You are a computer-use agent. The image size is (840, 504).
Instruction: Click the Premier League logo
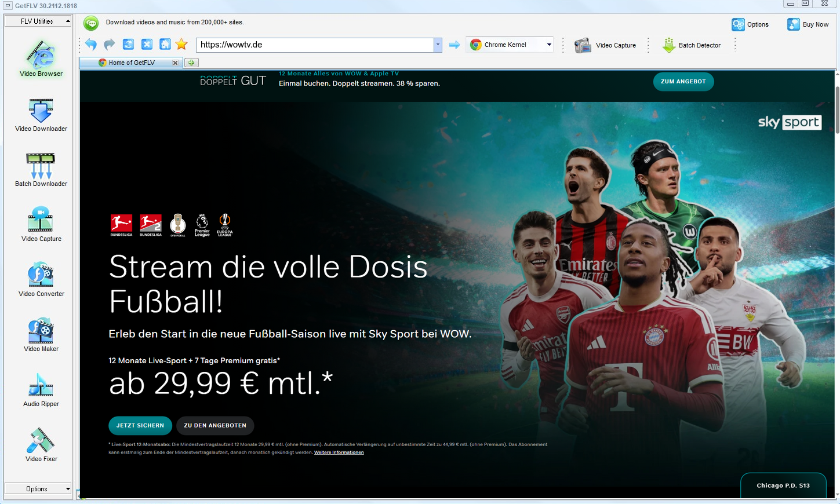tap(202, 225)
